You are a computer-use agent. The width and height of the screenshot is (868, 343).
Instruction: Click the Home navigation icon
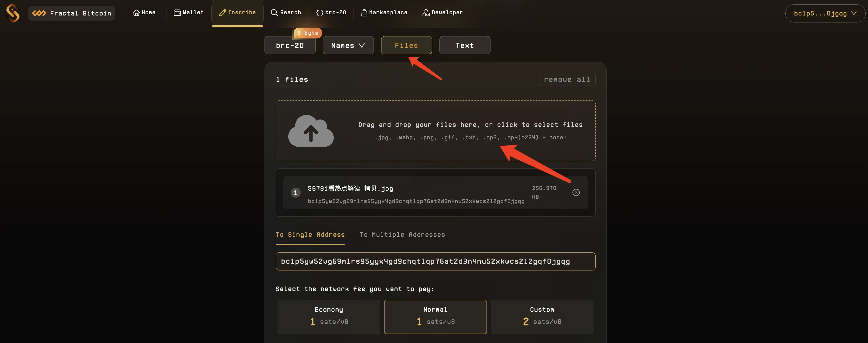click(135, 13)
